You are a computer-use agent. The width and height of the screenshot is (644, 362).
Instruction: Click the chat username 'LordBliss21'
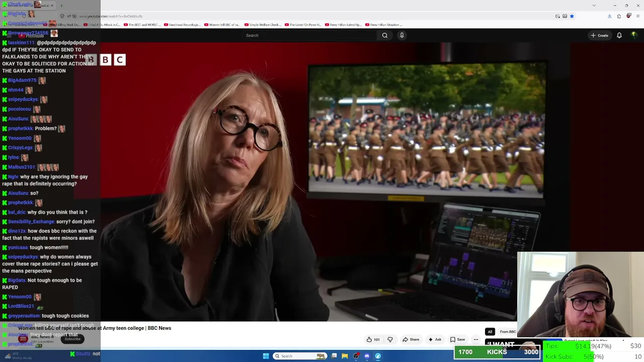click(x=21, y=306)
